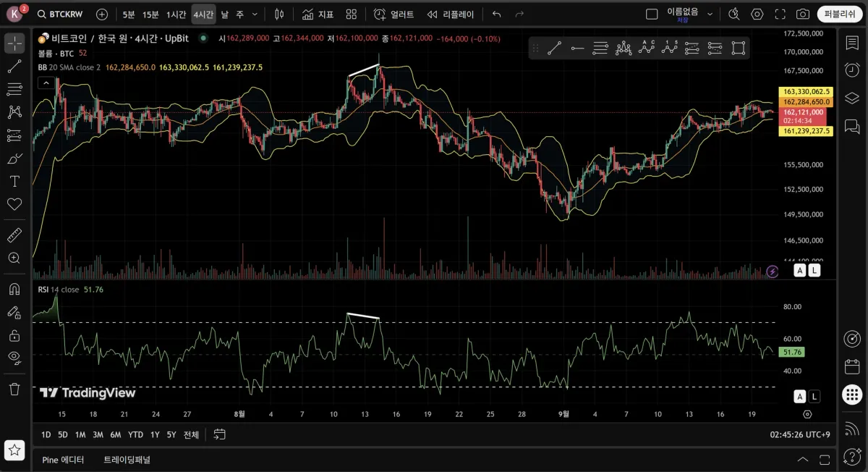Open the pattern tools in left sidebar
Screen dimensions: 868x472
click(x=14, y=112)
